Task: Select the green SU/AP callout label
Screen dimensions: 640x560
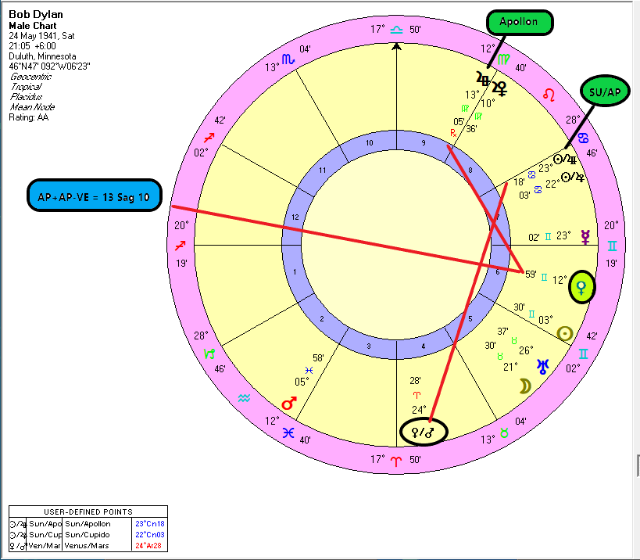Action: (x=605, y=91)
